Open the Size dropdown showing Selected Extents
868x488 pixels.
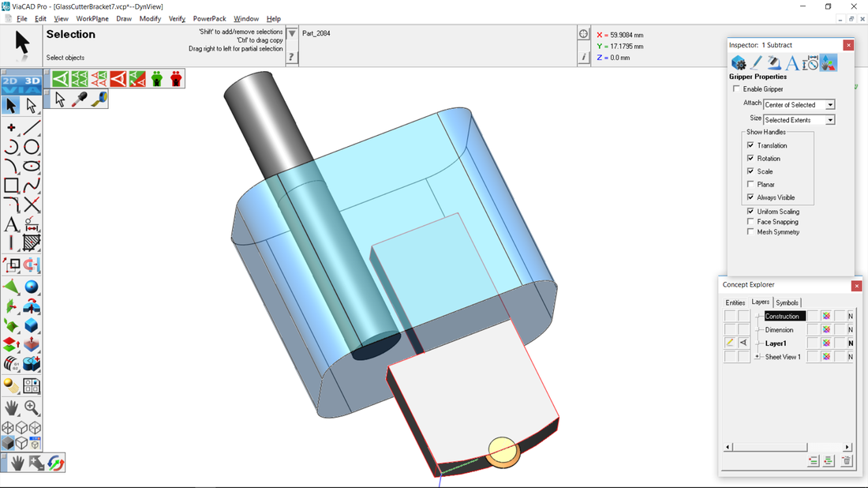point(830,120)
